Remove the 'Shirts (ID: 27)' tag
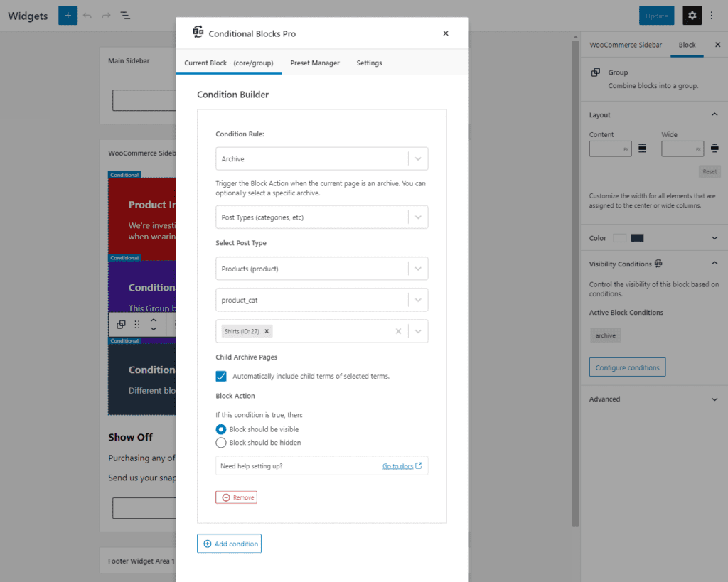 point(268,330)
